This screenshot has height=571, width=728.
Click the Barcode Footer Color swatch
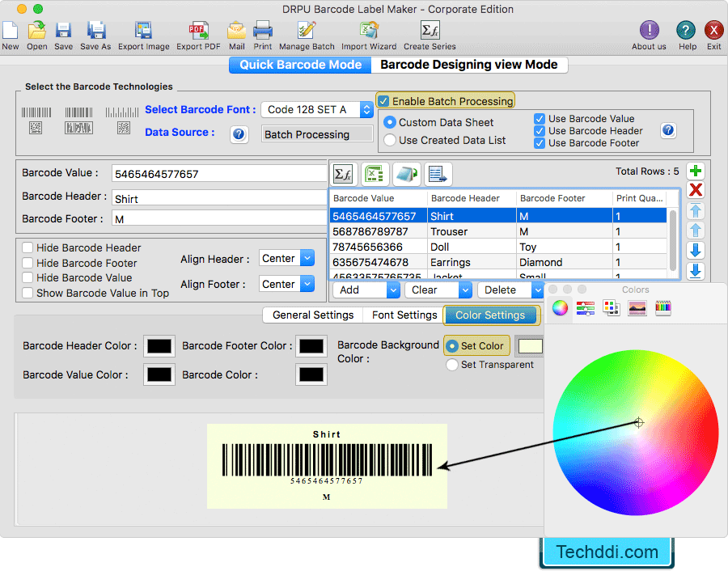click(x=311, y=346)
